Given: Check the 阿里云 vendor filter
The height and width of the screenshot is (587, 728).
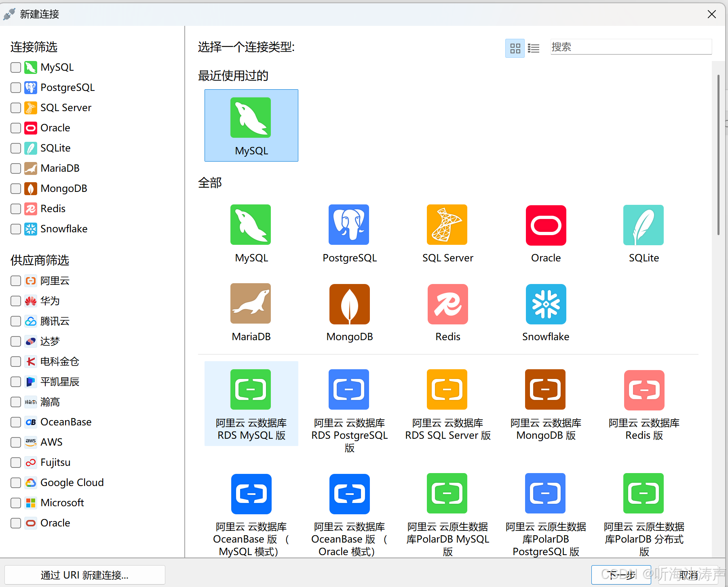Looking at the screenshot, I should coord(15,281).
